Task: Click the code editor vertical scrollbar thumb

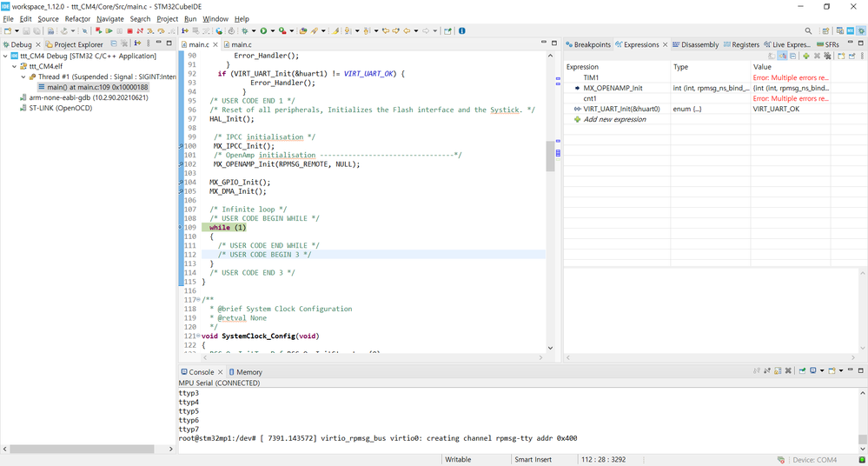Action: coord(550,156)
